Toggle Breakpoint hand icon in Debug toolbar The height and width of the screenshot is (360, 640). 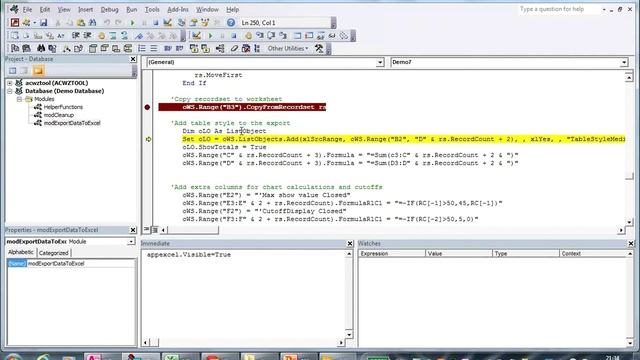click(x=248, y=36)
